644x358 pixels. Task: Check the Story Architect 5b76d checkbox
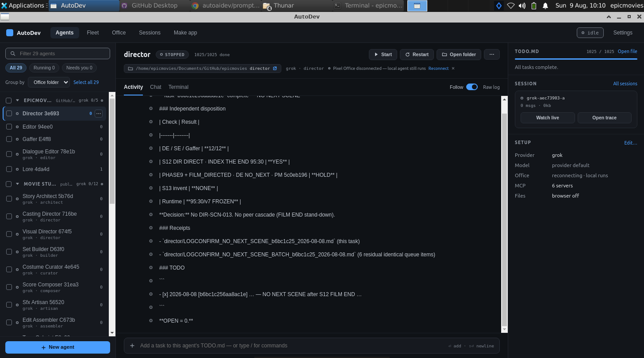(9, 199)
